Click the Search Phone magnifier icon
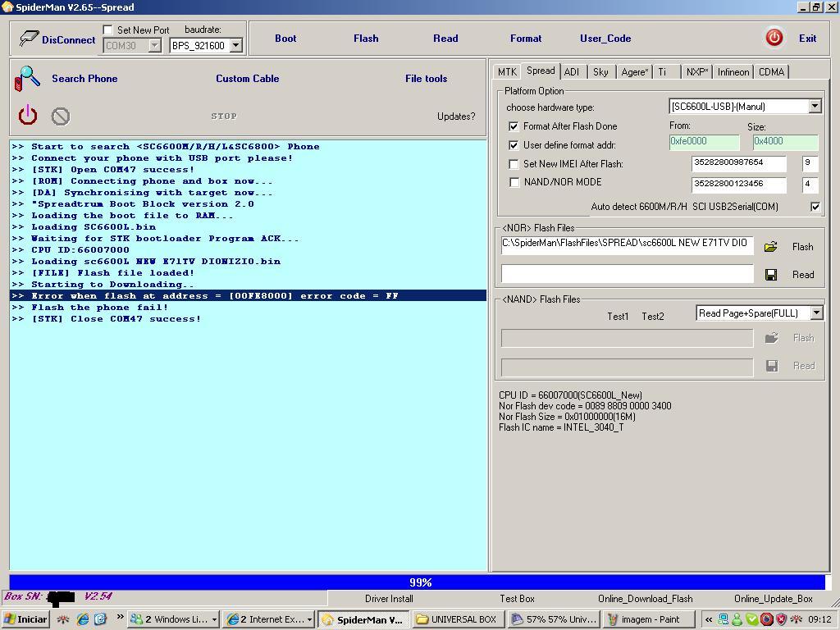 [27, 78]
